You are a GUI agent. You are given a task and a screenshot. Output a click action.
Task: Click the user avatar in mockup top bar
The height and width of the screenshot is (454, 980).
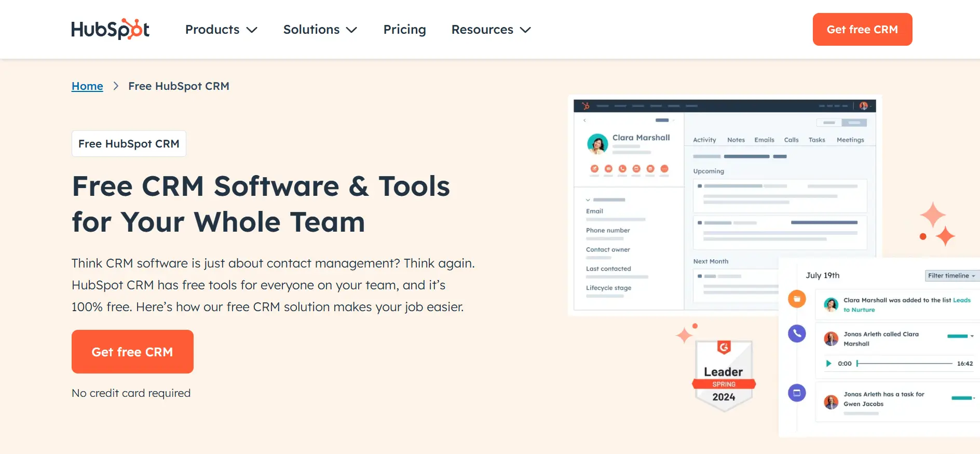pos(863,105)
